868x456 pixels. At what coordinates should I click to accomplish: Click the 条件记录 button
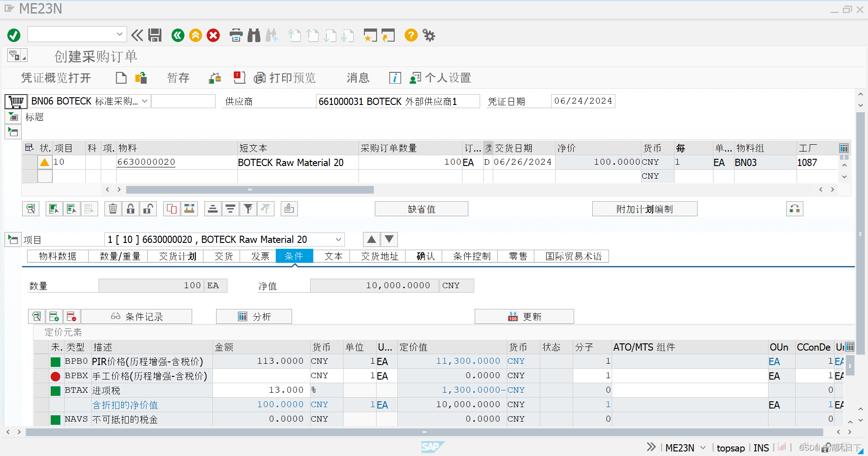point(137,317)
